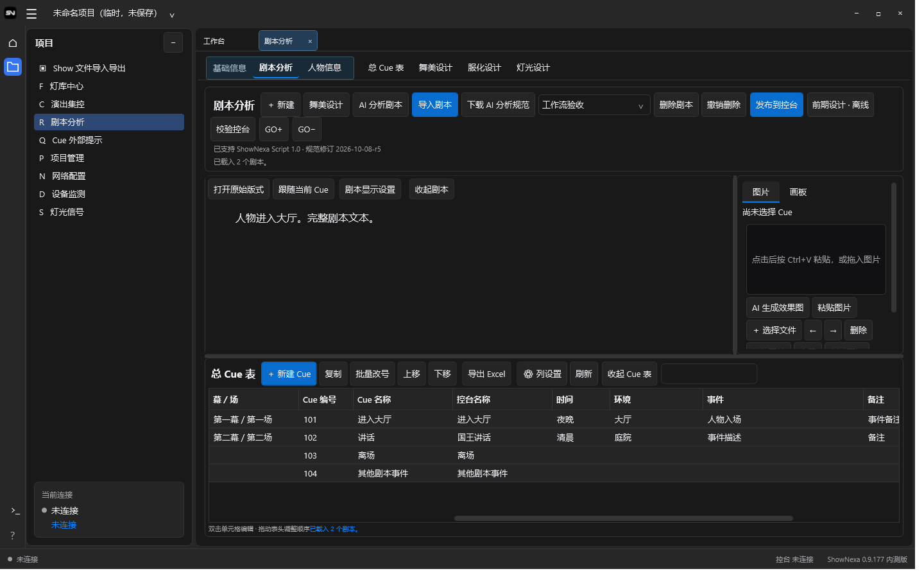The height and width of the screenshot is (578, 924).
Task: Open the 总 Cue 表 tab
Action: (386, 67)
